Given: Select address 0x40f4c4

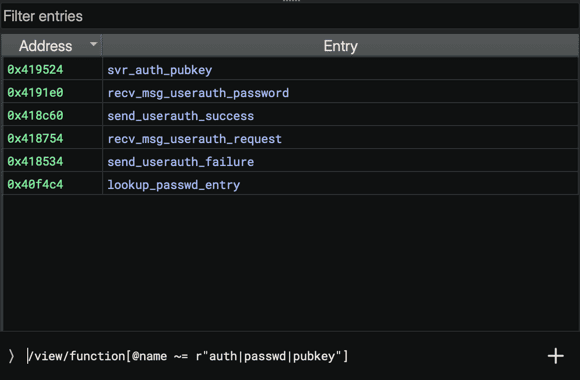Looking at the screenshot, I should click(36, 184).
